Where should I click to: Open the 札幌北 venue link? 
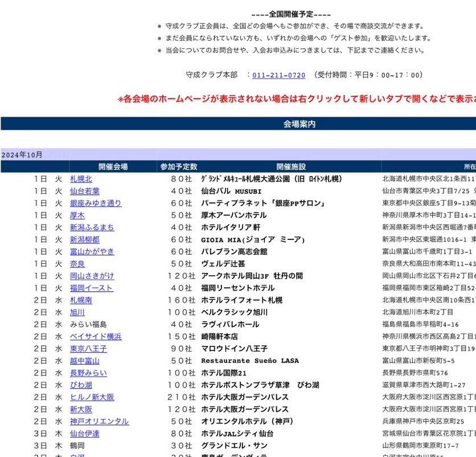click(81, 179)
